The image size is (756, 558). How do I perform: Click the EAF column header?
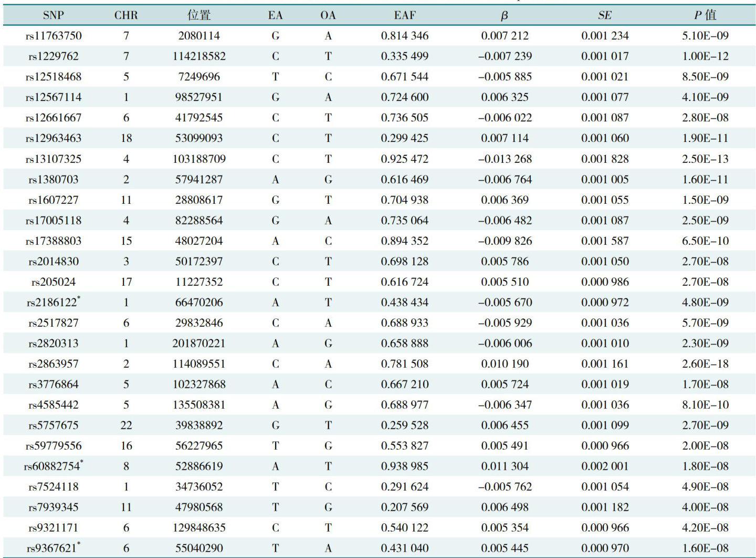pyautogui.click(x=404, y=15)
